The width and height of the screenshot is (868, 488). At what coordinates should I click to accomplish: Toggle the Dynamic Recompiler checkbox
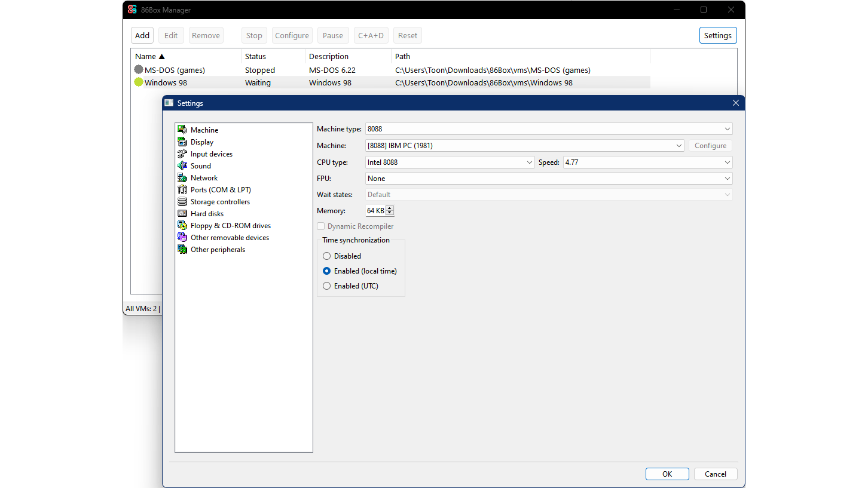(321, 226)
